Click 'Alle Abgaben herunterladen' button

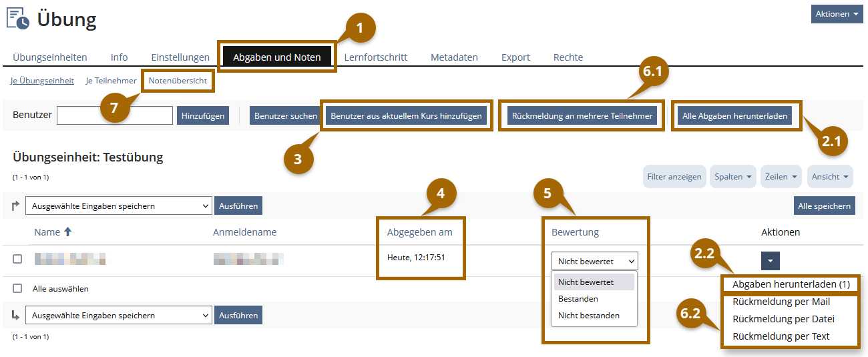click(x=734, y=116)
